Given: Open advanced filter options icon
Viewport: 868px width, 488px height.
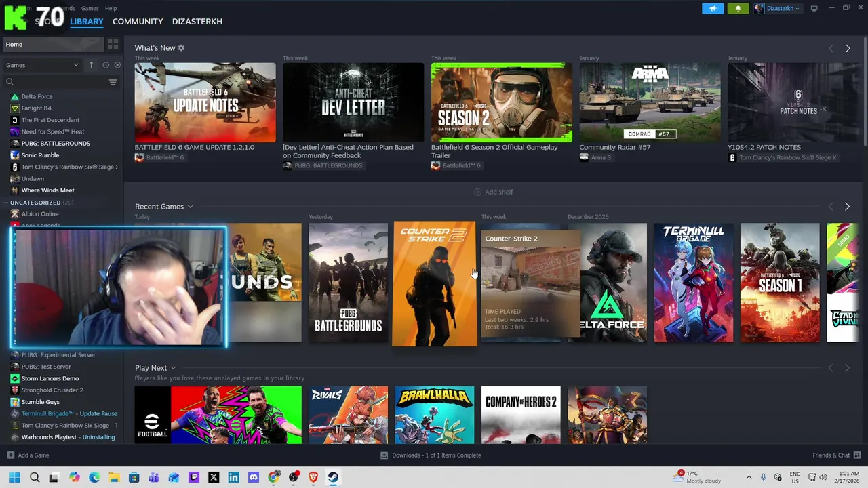Looking at the screenshot, I should point(113,82).
